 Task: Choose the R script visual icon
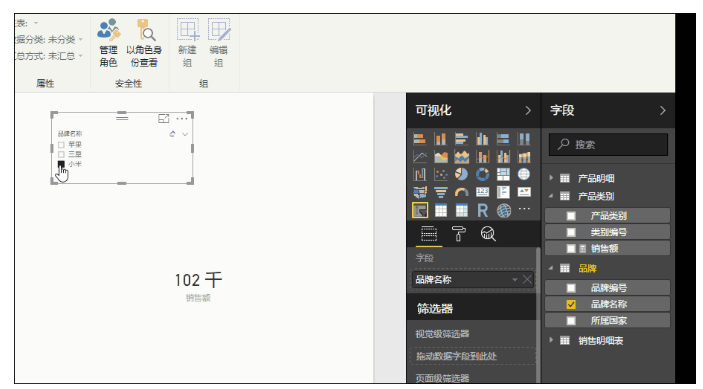482,210
